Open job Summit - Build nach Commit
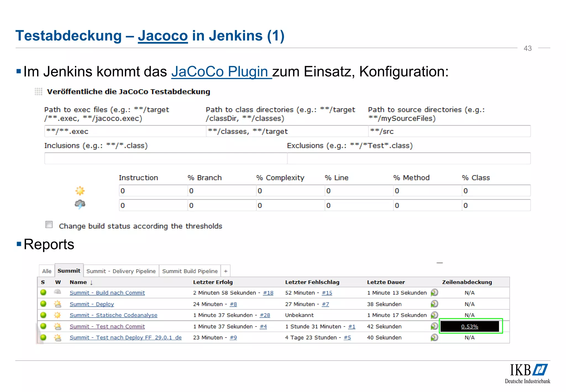 coord(107,292)
